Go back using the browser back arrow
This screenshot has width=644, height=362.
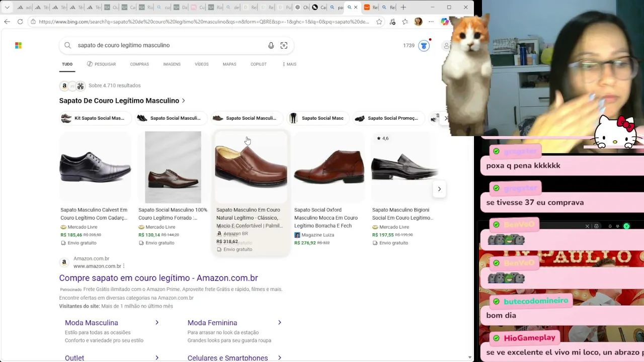tap(7, 22)
